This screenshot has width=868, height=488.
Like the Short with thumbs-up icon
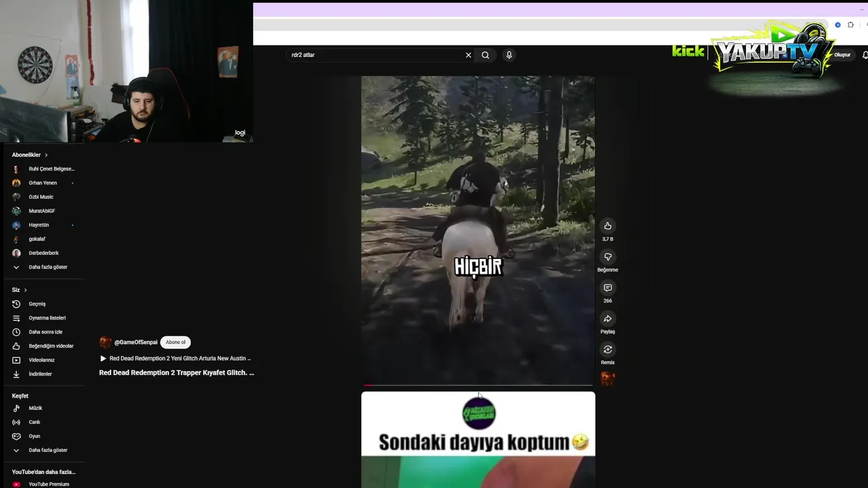pos(608,226)
